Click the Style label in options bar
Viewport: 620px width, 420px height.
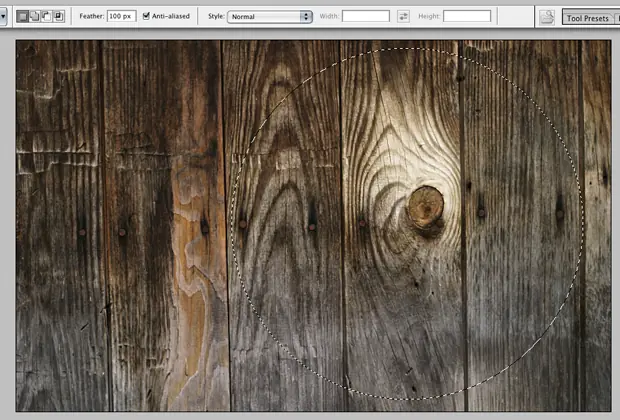(x=216, y=16)
